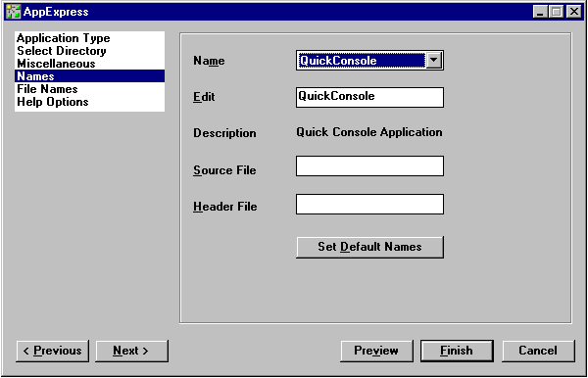Click Finish to generate the application
Screen dimensions: 588x378
pos(457,351)
